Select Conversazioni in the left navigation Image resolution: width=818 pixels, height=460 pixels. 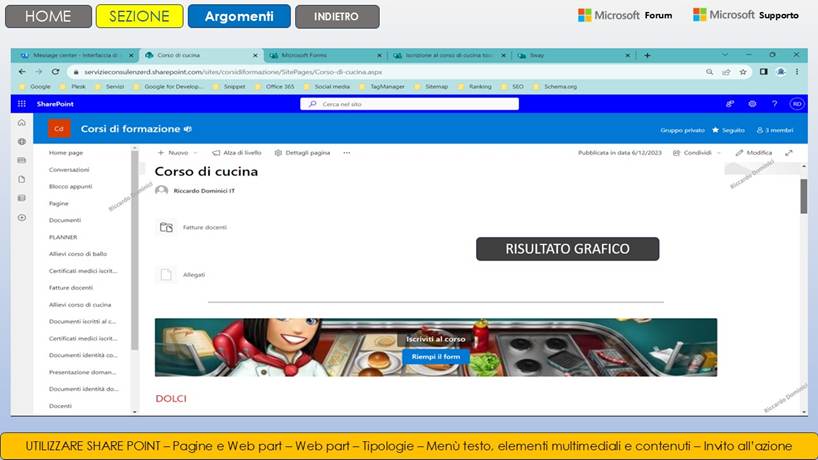(69, 170)
